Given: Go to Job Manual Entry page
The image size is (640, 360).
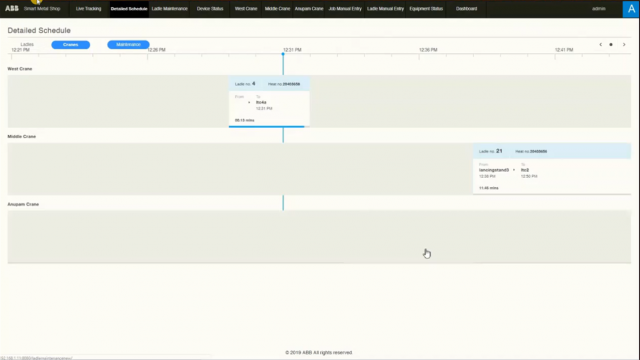Looking at the screenshot, I should (x=345, y=9).
